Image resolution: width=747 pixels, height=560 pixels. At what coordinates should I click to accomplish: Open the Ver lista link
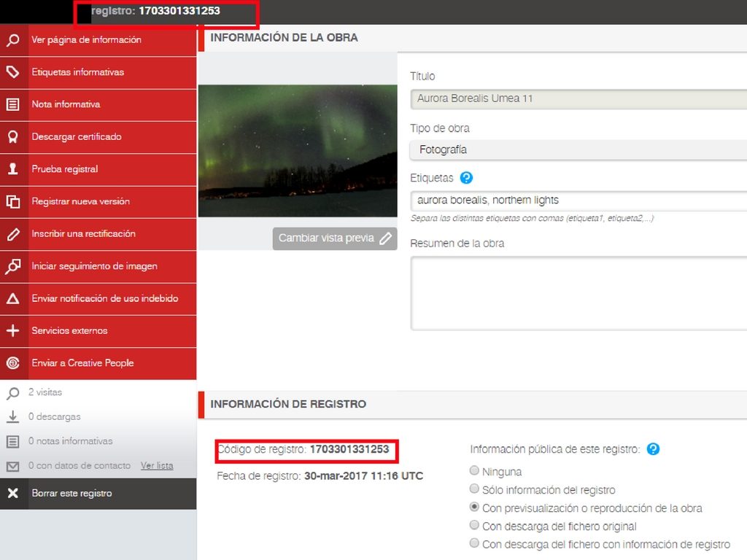click(x=157, y=466)
